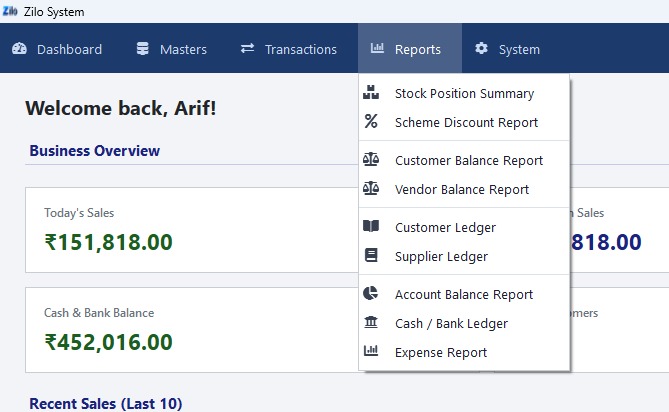Choose Vendor Balance Report

464,189
